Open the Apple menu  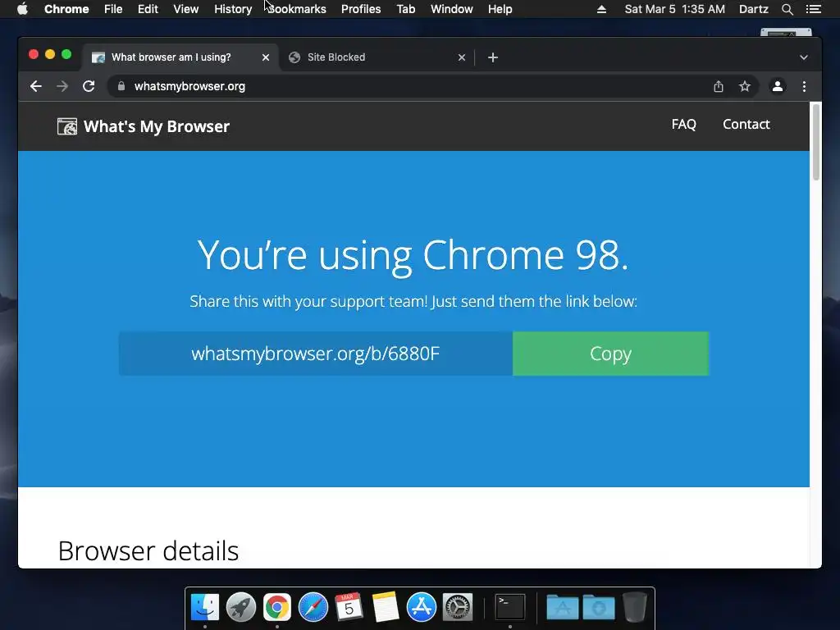coord(22,9)
